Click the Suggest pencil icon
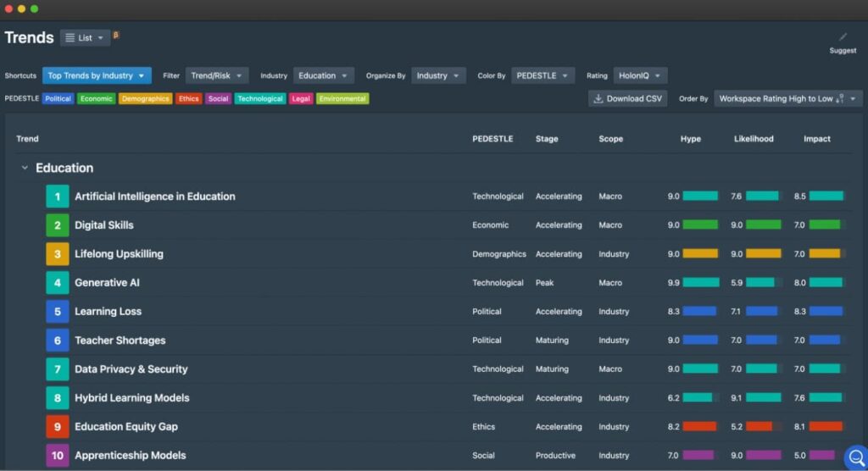868x471 pixels. click(843, 37)
